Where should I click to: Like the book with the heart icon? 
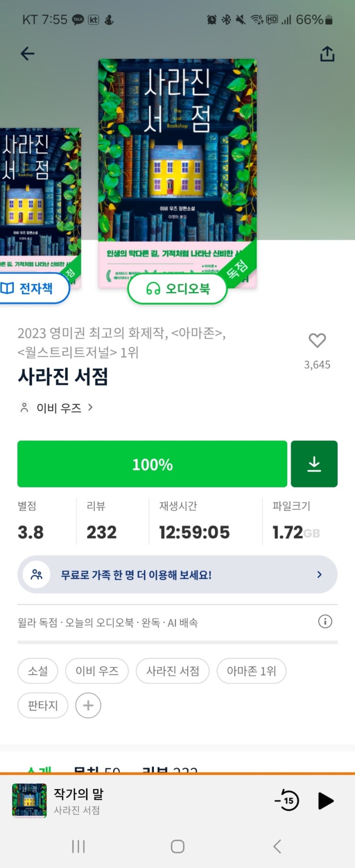pos(317,340)
